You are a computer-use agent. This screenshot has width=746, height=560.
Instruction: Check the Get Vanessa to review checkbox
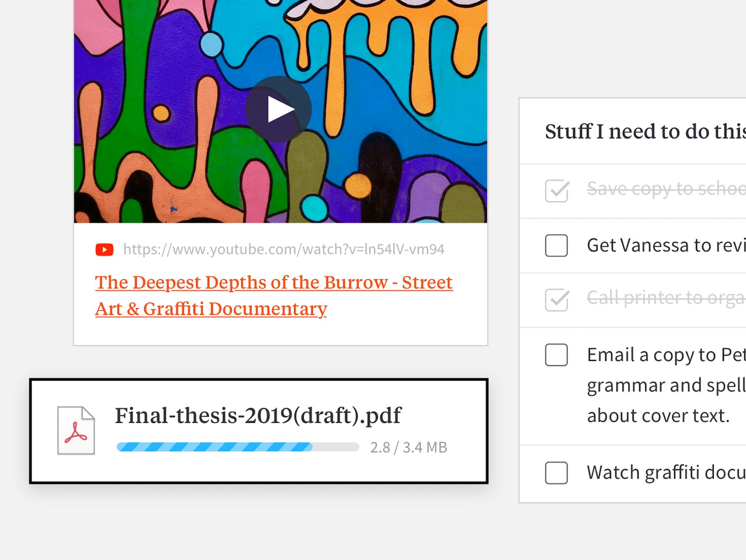click(556, 246)
